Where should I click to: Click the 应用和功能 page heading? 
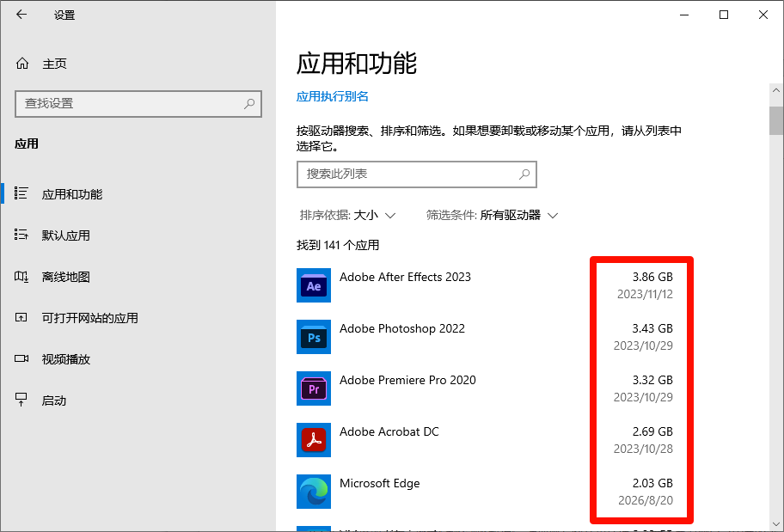[357, 64]
